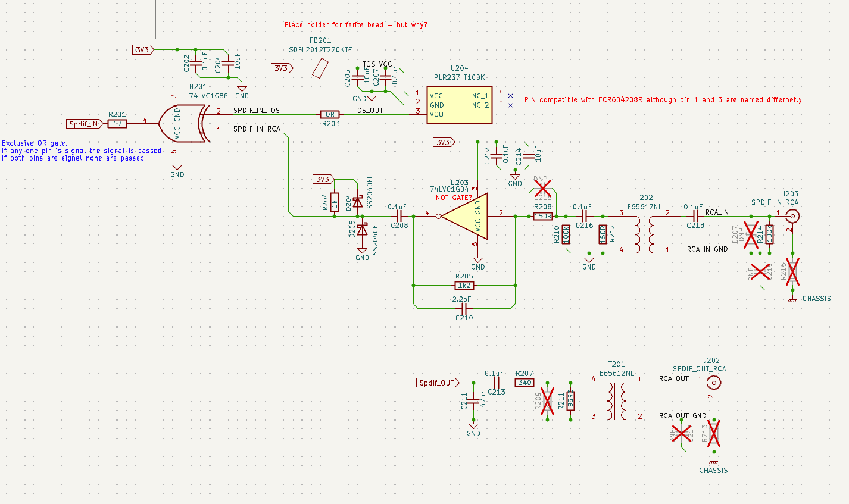Click the J202 RCA connector symbol
This screenshot has width=849, height=504.
click(x=715, y=382)
